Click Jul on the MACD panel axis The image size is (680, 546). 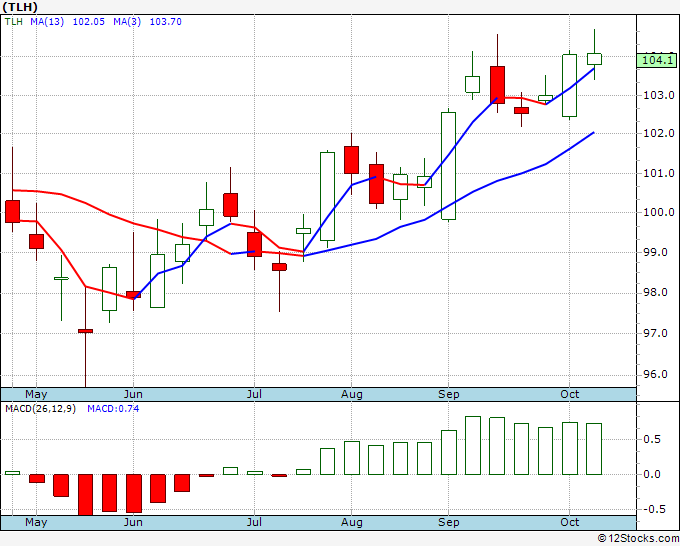coord(254,522)
